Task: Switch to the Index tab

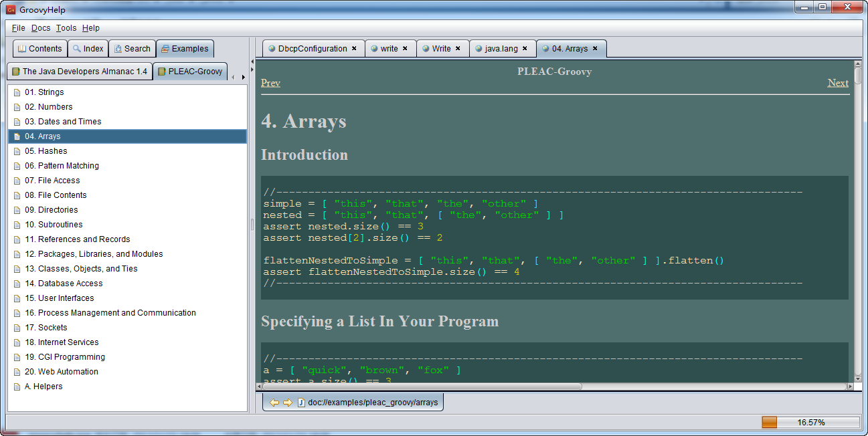Action: pos(88,49)
